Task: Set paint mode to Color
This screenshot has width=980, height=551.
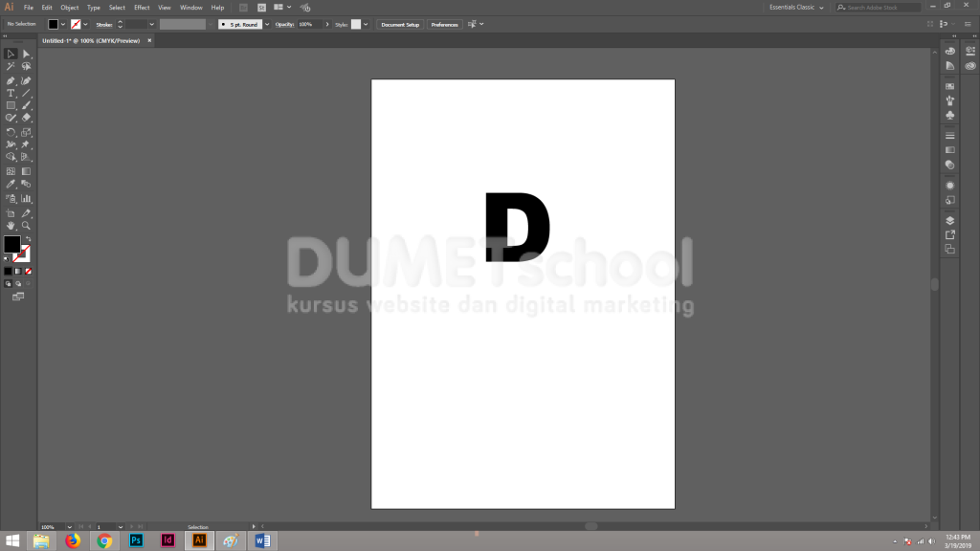Action: tap(8, 271)
